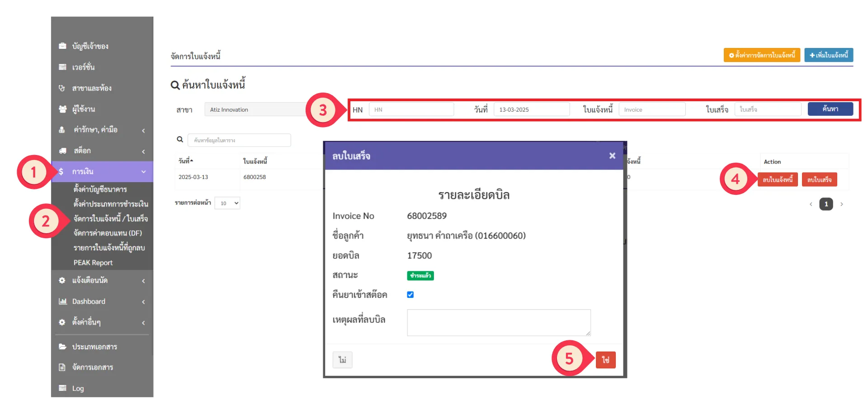Open the rows per page dropdown
This screenshot has height=414, width=868.
coord(227,203)
